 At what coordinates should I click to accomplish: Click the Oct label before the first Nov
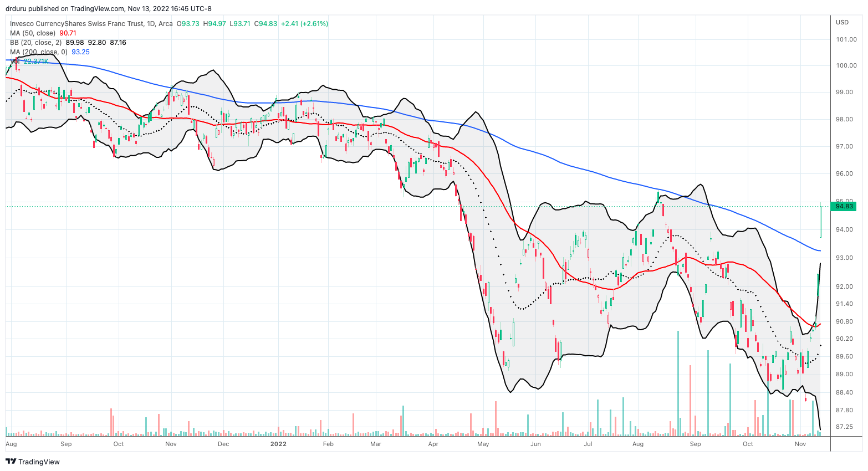[118, 444]
